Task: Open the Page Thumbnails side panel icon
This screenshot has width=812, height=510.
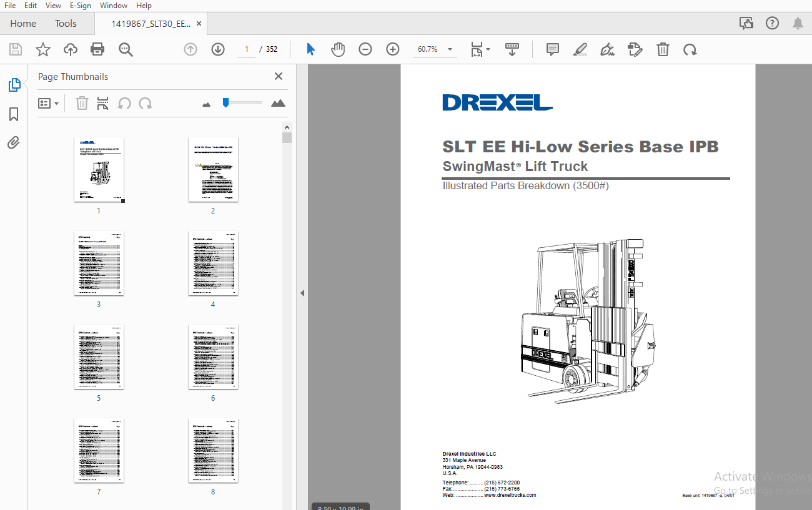Action: (x=14, y=86)
